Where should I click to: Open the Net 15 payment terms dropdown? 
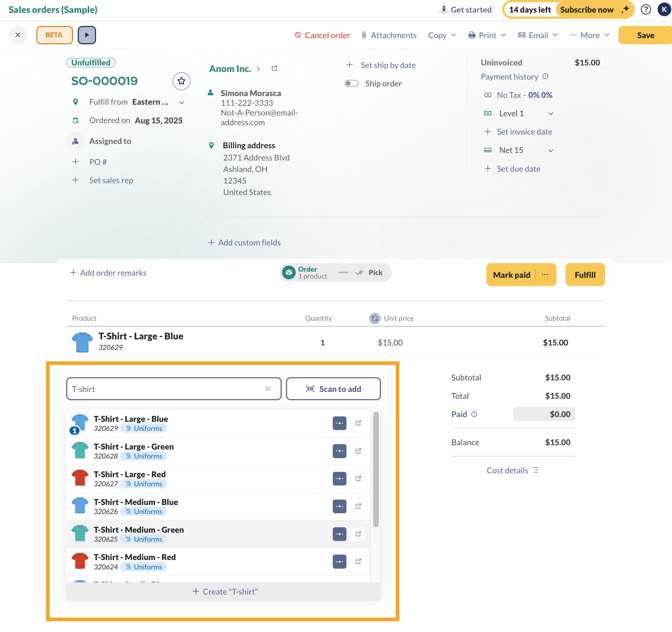[551, 150]
